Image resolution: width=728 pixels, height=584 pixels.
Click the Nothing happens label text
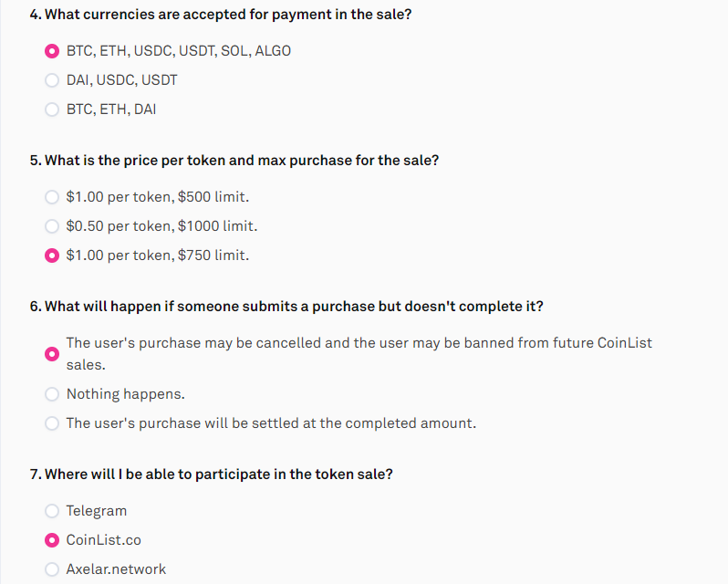pyautogui.click(x=125, y=394)
